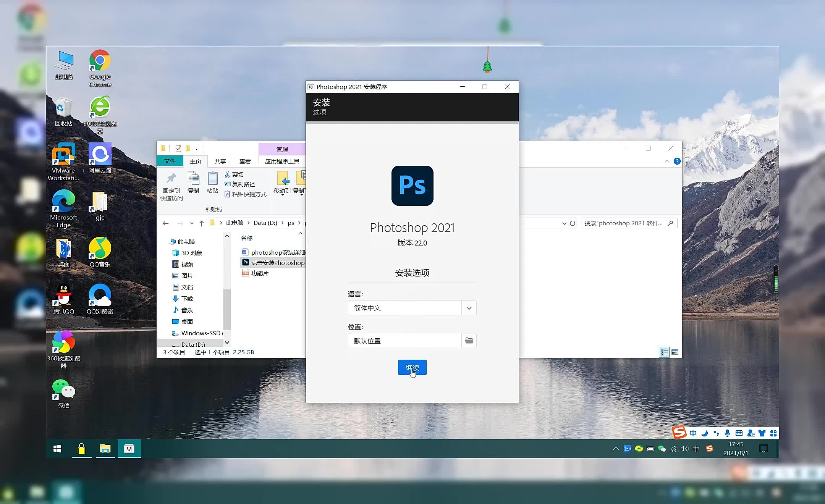Select the 点击安装Photoshop file
The width and height of the screenshot is (825, 504).
tap(273, 263)
